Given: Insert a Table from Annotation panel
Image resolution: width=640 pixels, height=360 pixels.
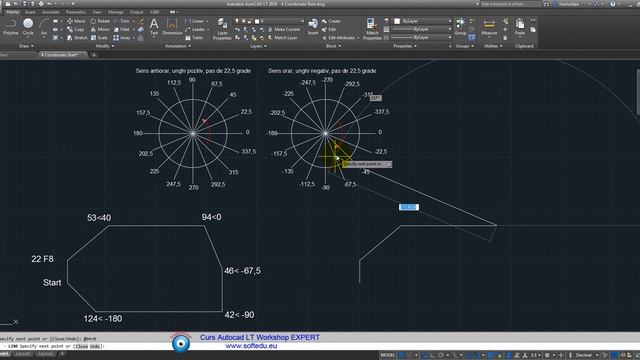Looking at the screenshot, I should click(x=194, y=38).
